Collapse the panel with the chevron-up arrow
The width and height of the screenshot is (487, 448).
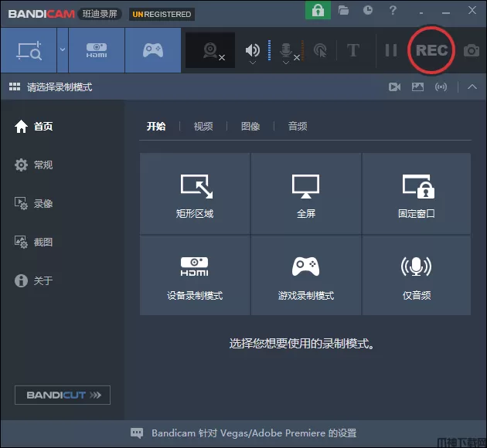click(472, 87)
